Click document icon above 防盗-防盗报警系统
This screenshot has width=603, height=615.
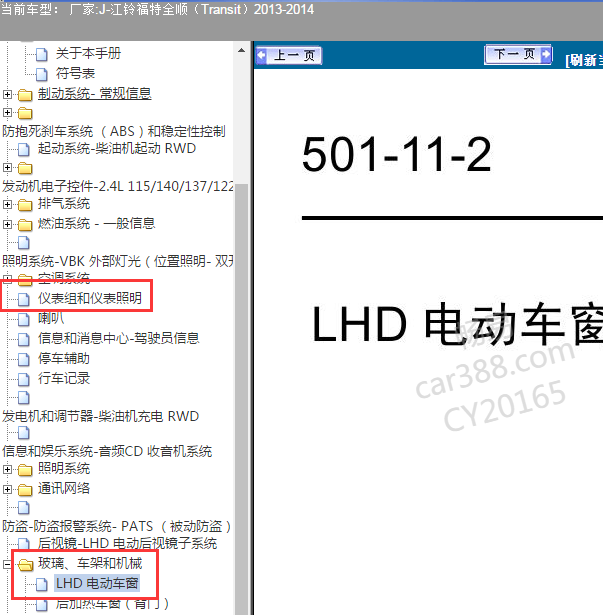click(24, 508)
